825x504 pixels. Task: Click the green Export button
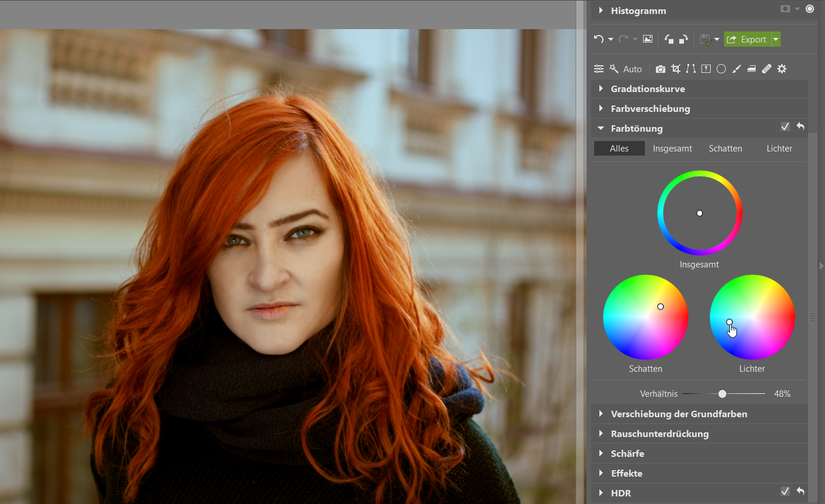tap(747, 39)
